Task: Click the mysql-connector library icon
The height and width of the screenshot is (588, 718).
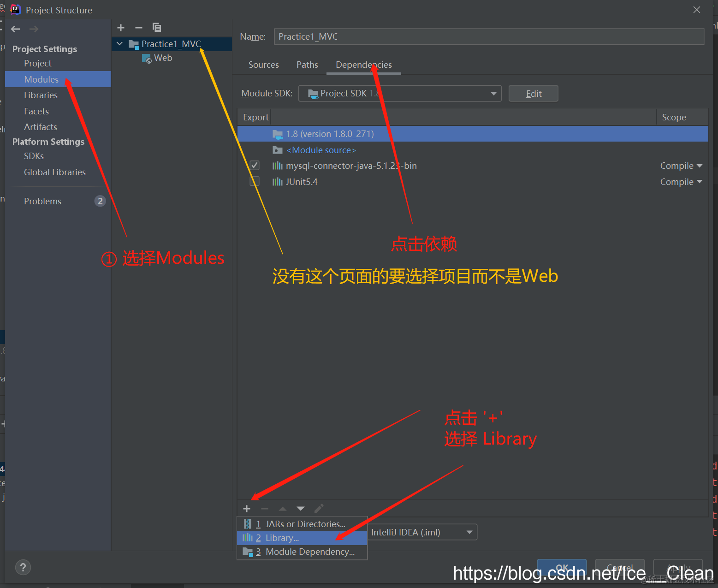Action: [277, 166]
